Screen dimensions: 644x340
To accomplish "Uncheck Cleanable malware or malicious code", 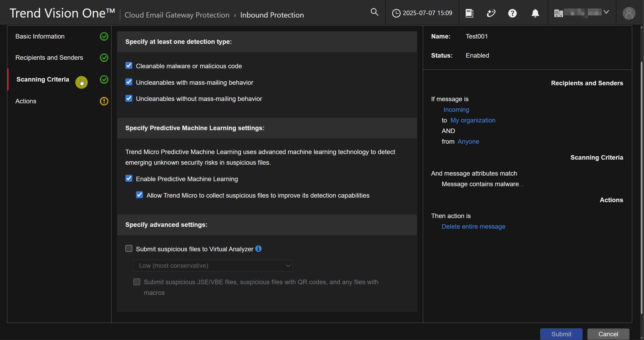I will click(x=129, y=66).
